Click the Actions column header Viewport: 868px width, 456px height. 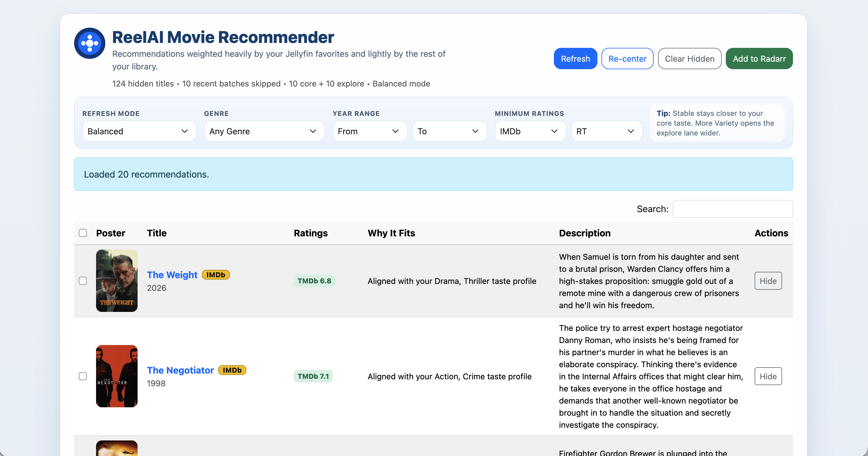[x=771, y=233]
